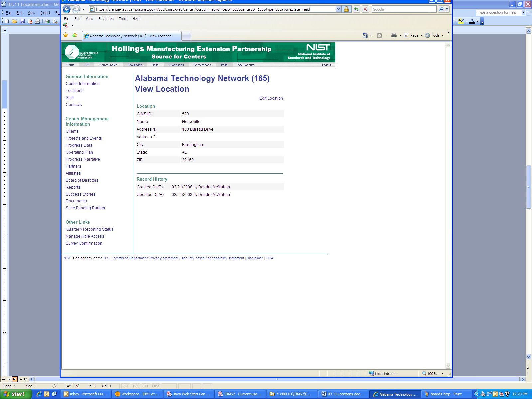The width and height of the screenshot is (532, 399).
Task: Open the Favorites menu in Internet Explorer
Action: (x=106, y=19)
